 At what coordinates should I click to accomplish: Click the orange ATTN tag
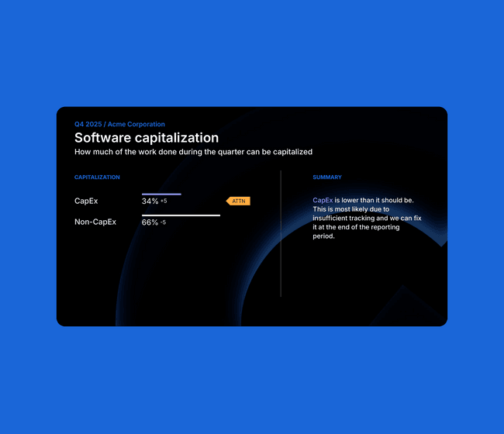point(238,201)
